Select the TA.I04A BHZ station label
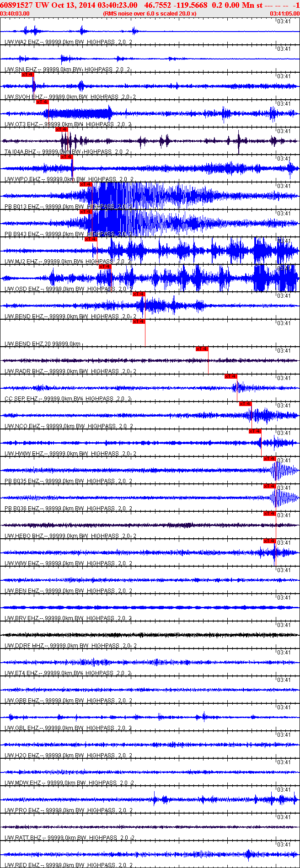This screenshot has width=300, height=868. pos(67,152)
